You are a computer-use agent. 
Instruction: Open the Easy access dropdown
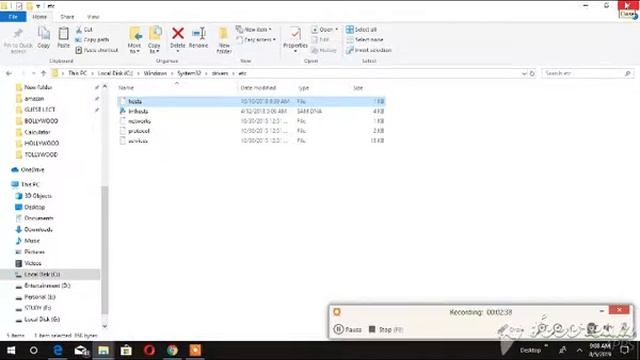click(256, 40)
